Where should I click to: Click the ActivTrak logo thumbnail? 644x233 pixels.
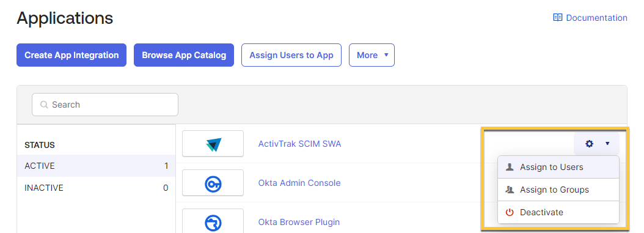(x=213, y=144)
